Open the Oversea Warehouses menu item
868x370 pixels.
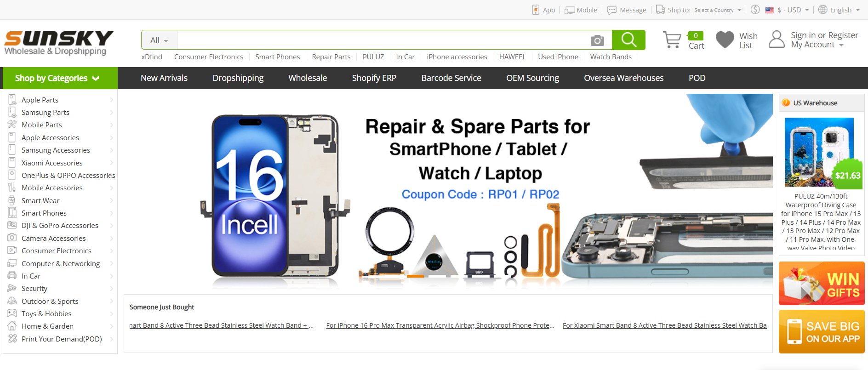(x=623, y=78)
